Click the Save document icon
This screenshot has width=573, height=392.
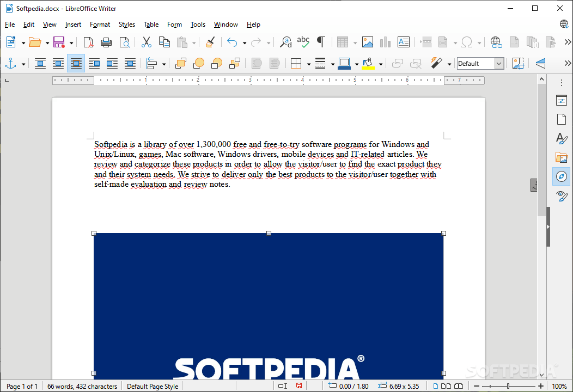click(x=59, y=42)
